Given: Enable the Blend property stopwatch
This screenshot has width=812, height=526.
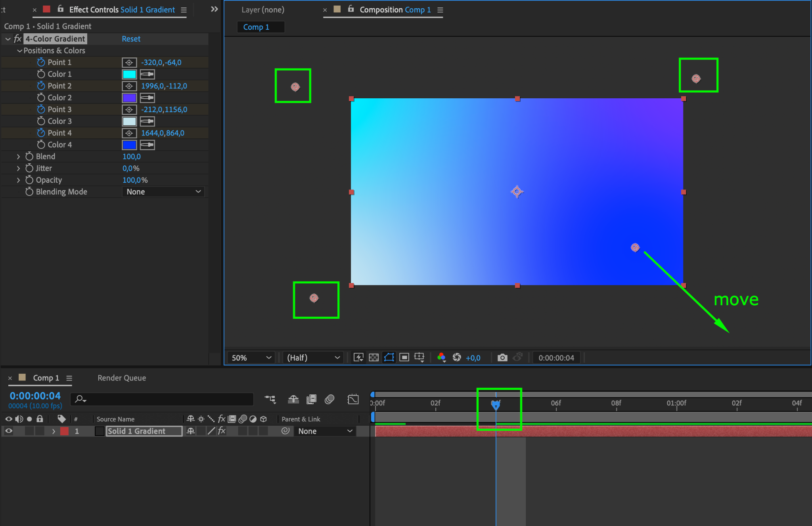Looking at the screenshot, I should [x=29, y=157].
